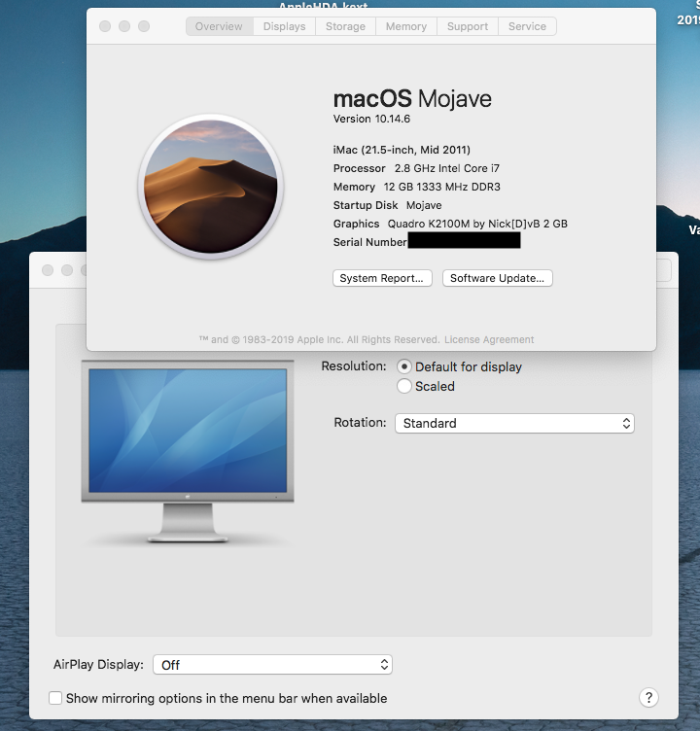The image size is (700, 731).
Task: Click the macOS Mojave title
Action: [x=412, y=99]
